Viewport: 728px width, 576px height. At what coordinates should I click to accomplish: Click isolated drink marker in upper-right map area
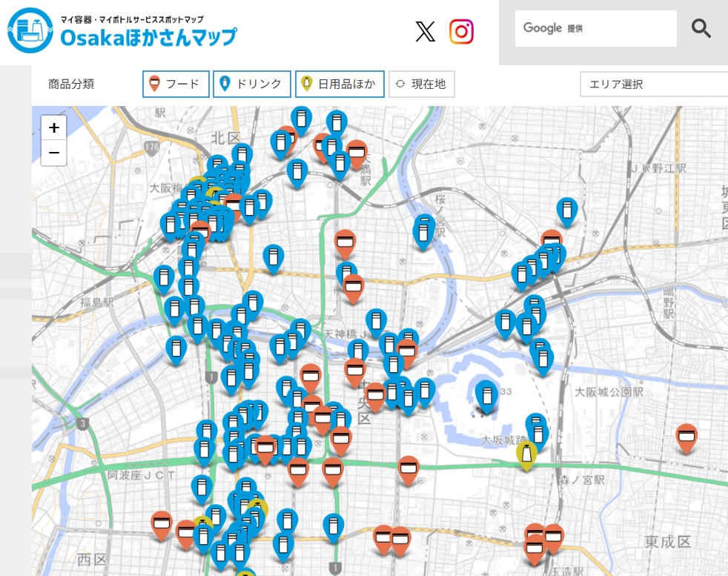[567, 211]
